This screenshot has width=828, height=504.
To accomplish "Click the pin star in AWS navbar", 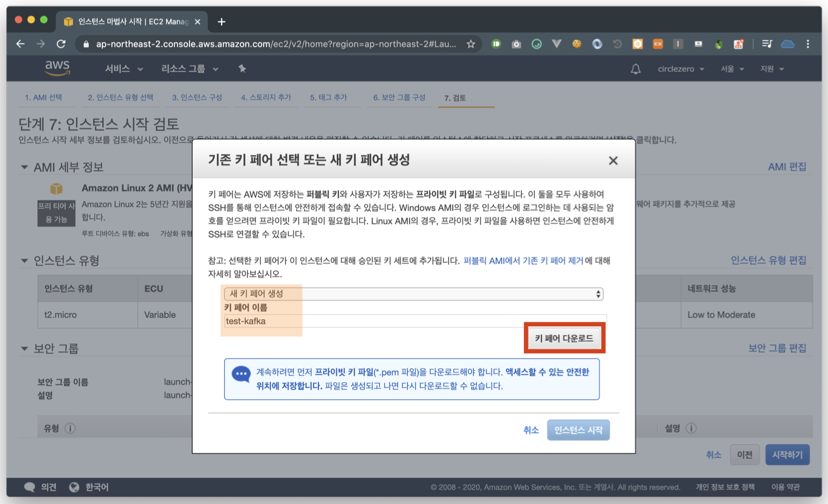I will 242,68.
